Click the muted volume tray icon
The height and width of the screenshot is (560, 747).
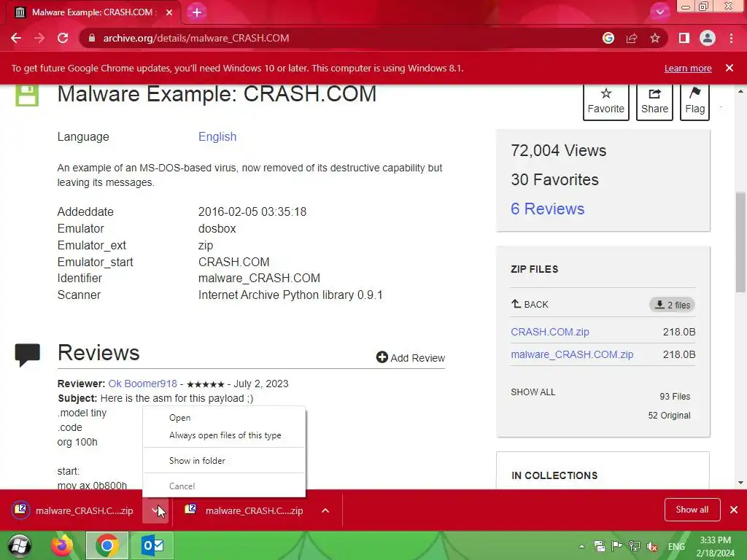coord(652,547)
